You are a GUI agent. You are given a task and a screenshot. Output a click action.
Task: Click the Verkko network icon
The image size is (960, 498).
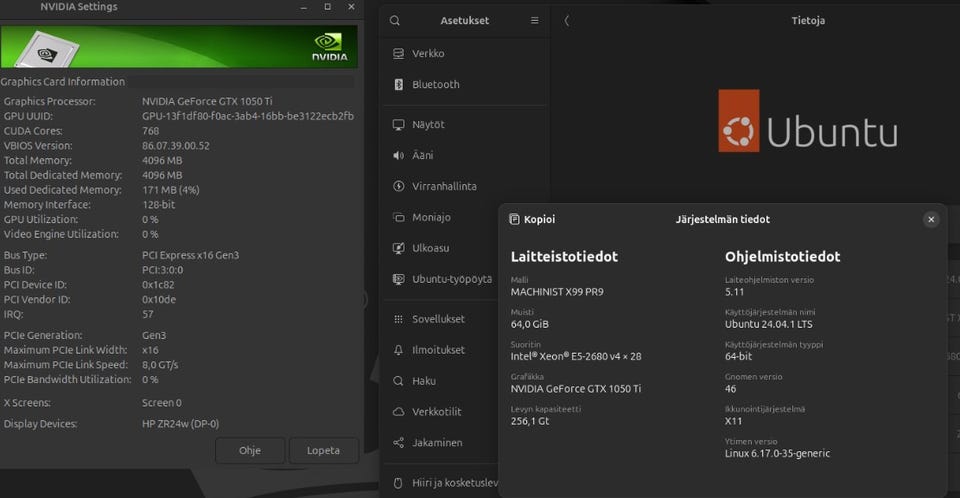[399, 53]
